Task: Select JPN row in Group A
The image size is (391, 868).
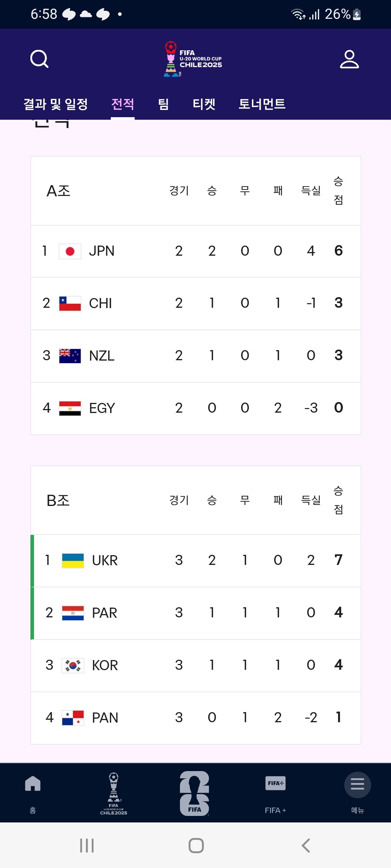Action: [x=196, y=251]
